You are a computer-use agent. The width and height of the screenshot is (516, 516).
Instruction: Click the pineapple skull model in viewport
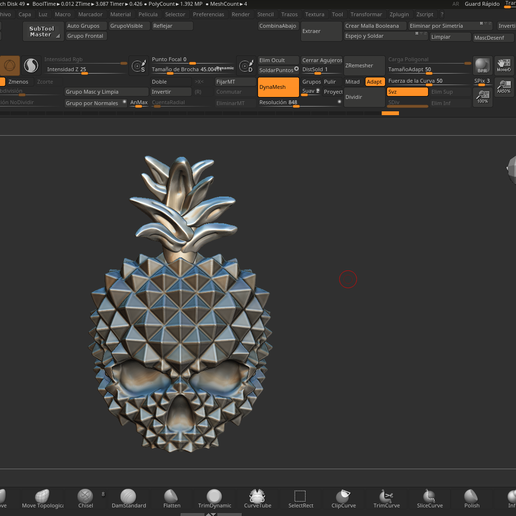(x=180, y=303)
